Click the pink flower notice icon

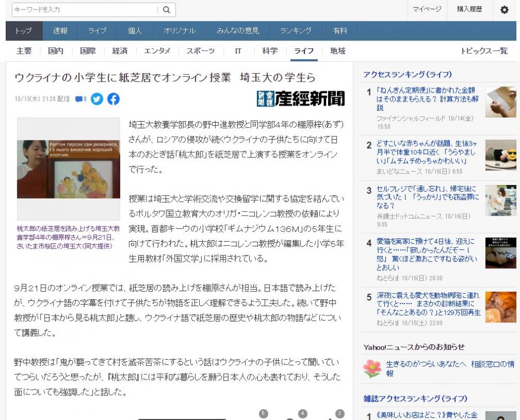coord(372,369)
